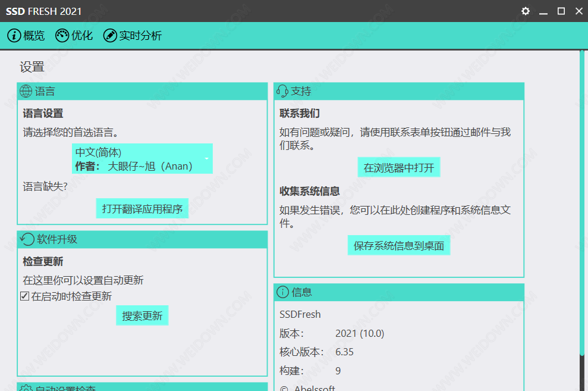588x391 pixels.
Task: Click the 搜索更新 button
Action: point(142,315)
